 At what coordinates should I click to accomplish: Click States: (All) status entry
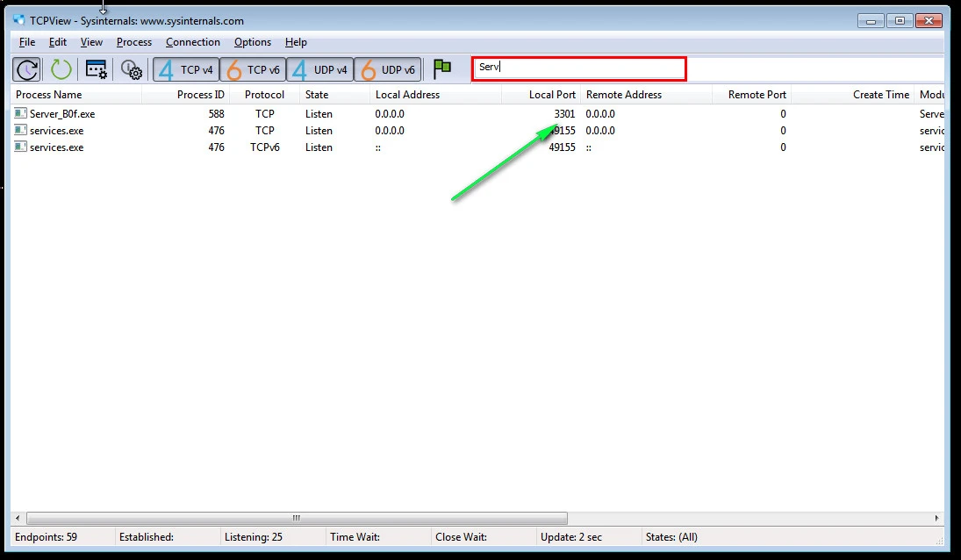point(671,537)
